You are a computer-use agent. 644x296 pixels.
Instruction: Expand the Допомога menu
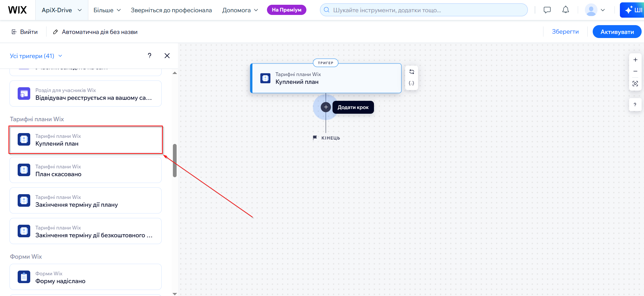click(x=240, y=10)
